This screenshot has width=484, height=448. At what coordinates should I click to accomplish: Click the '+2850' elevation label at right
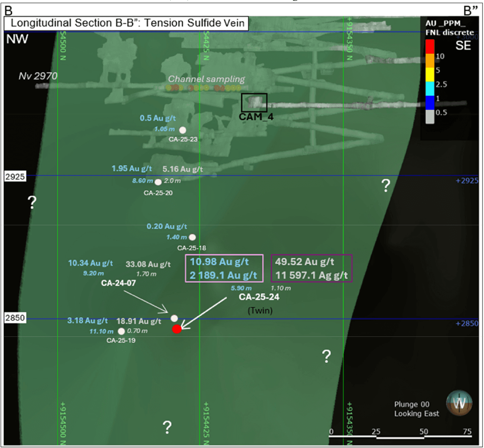tap(467, 323)
